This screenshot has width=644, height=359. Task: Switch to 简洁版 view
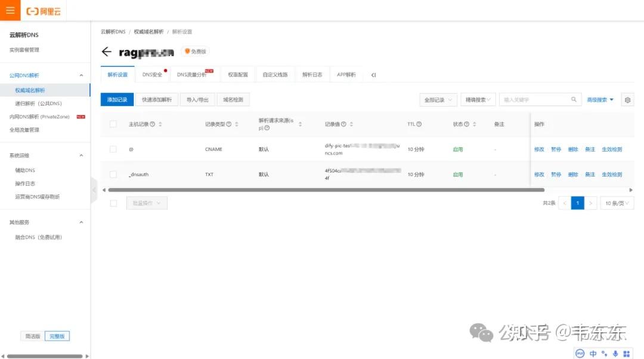(x=32, y=336)
